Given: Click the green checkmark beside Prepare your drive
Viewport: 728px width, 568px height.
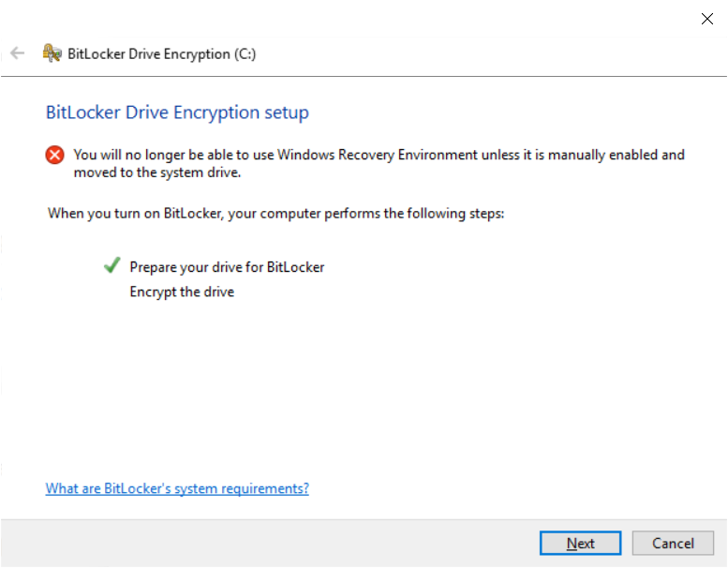Looking at the screenshot, I should [x=111, y=265].
